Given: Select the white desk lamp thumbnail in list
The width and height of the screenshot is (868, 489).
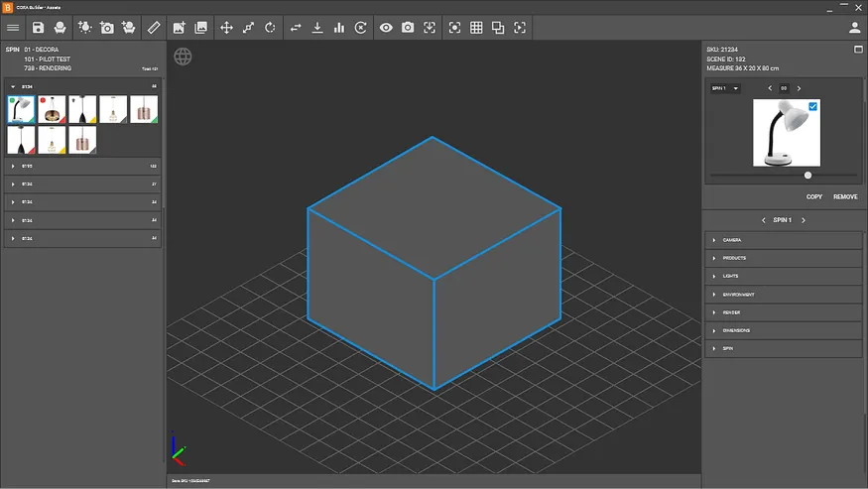Looking at the screenshot, I should (x=21, y=109).
